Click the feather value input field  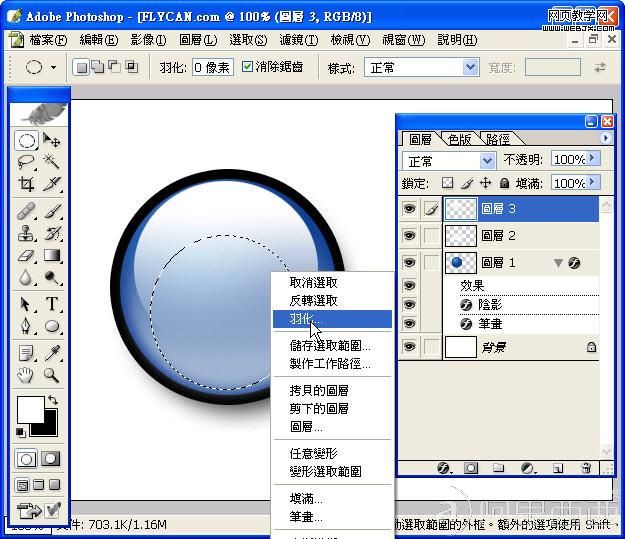[x=212, y=67]
